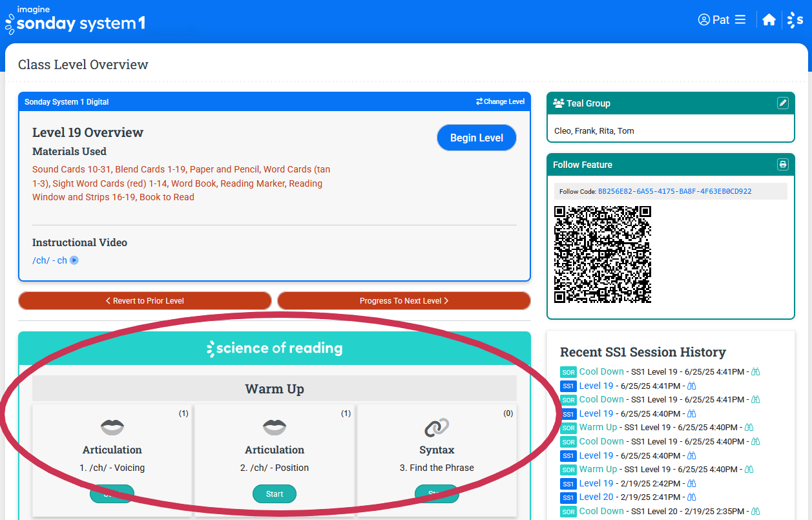Play the /ch/ - ch instructional video icon
This screenshot has height=520, width=812.
[74, 260]
